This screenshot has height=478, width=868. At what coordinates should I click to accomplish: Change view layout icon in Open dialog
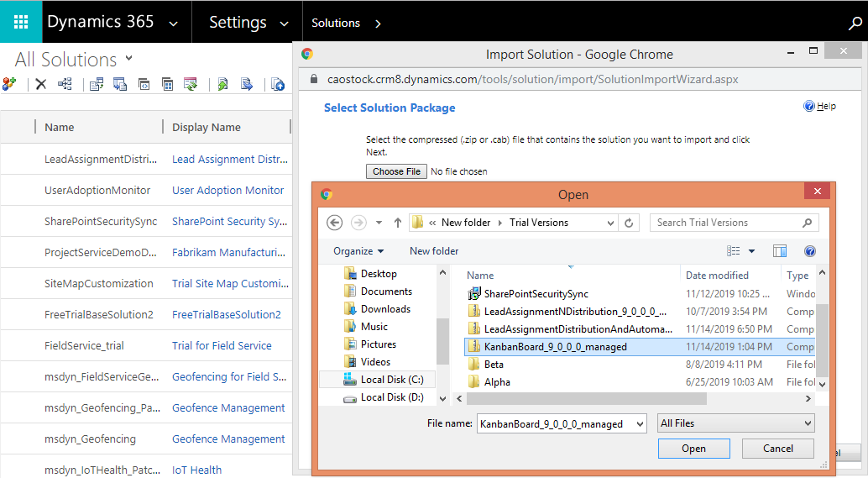pos(734,251)
